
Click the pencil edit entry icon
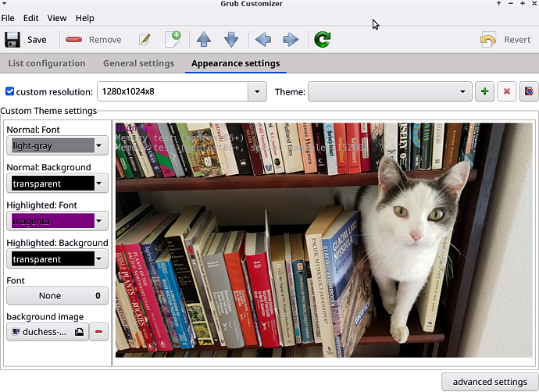point(145,40)
